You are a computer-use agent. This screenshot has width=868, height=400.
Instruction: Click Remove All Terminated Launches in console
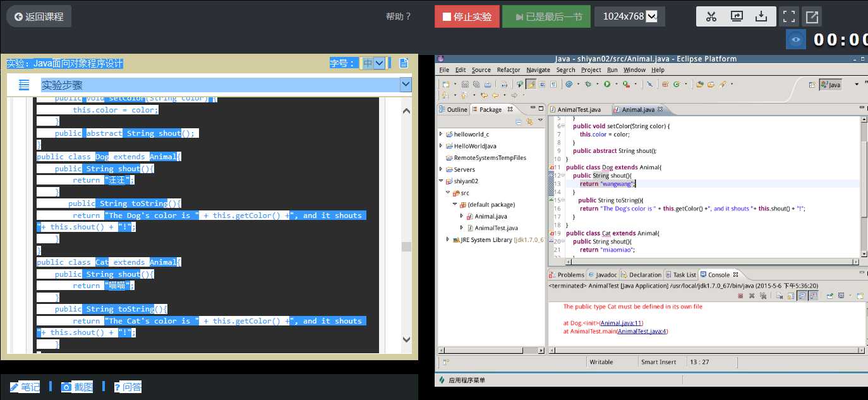point(763,296)
